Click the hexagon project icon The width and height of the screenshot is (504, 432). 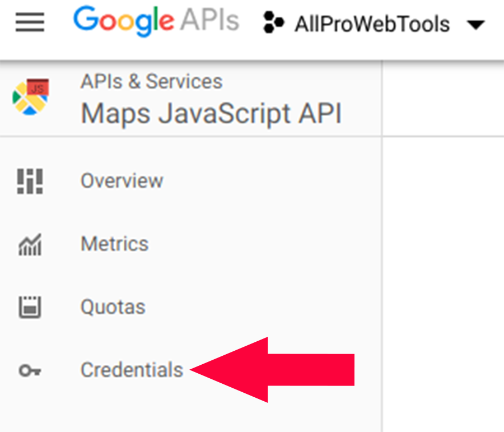pyautogui.click(x=273, y=22)
